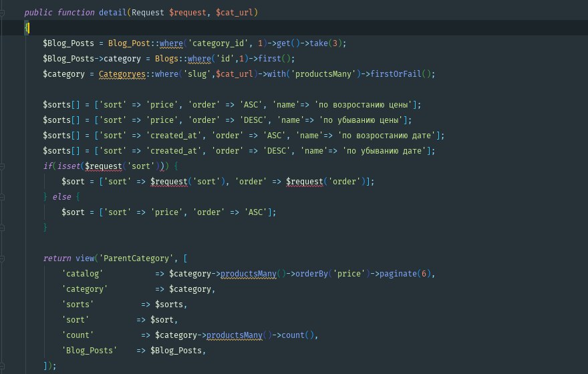
Task: Click the 'по возростанию дате' string
Action: click(387, 136)
